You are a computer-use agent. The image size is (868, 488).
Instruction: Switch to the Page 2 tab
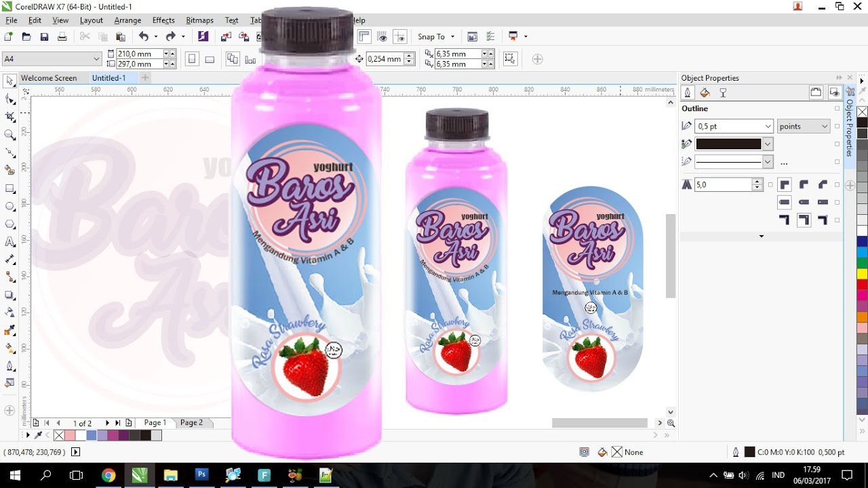coord(191,422)
